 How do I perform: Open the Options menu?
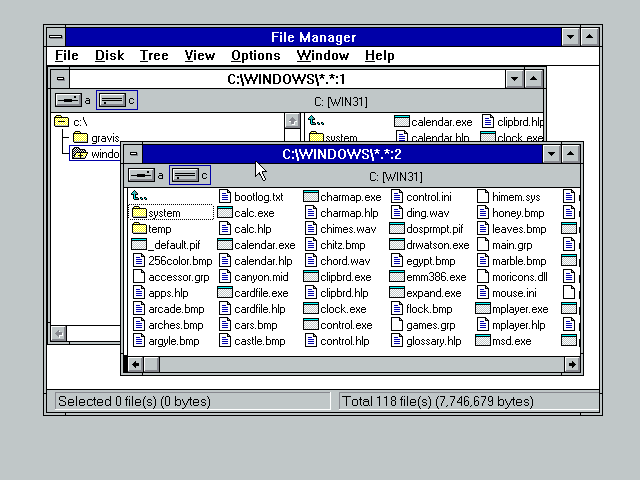[x=256, y=56]
